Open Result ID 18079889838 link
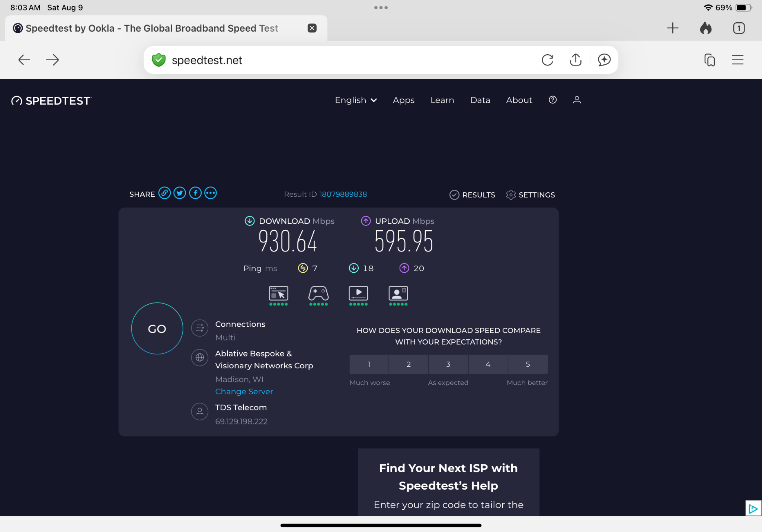Image resolution: width=762 pixels, height=532 pixels. (343, 194)
